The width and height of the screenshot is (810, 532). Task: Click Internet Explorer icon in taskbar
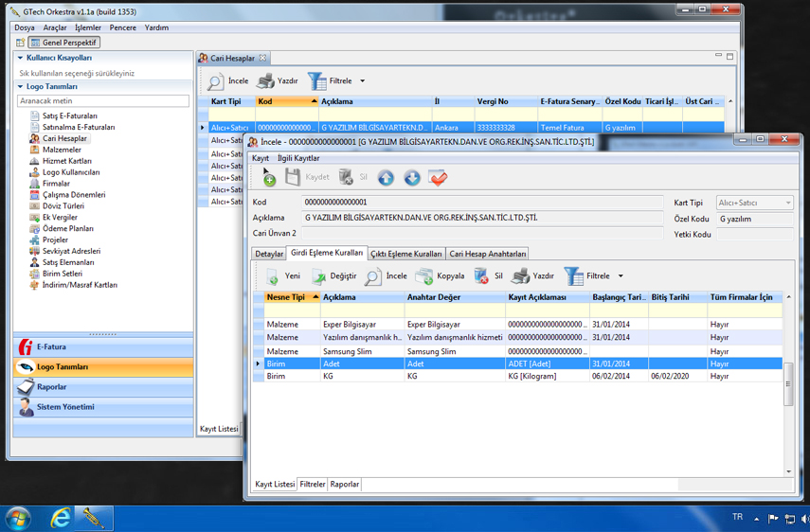[61, 518]
